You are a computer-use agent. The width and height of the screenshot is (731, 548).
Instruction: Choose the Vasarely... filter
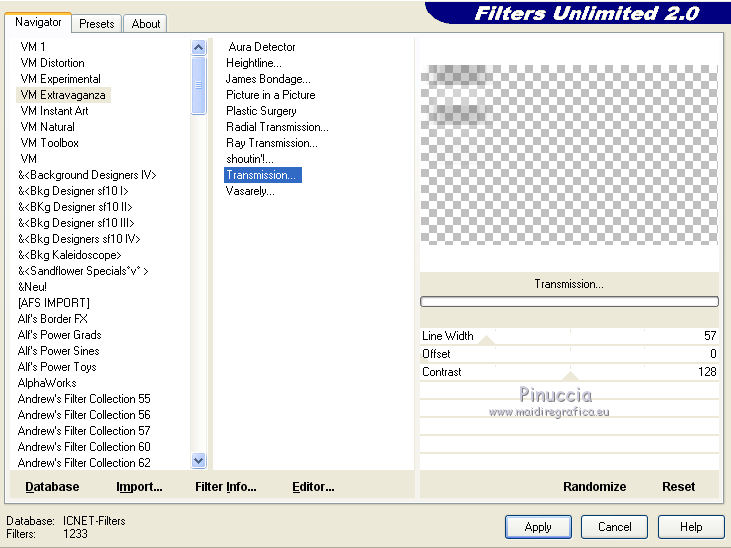pos(250,191)
